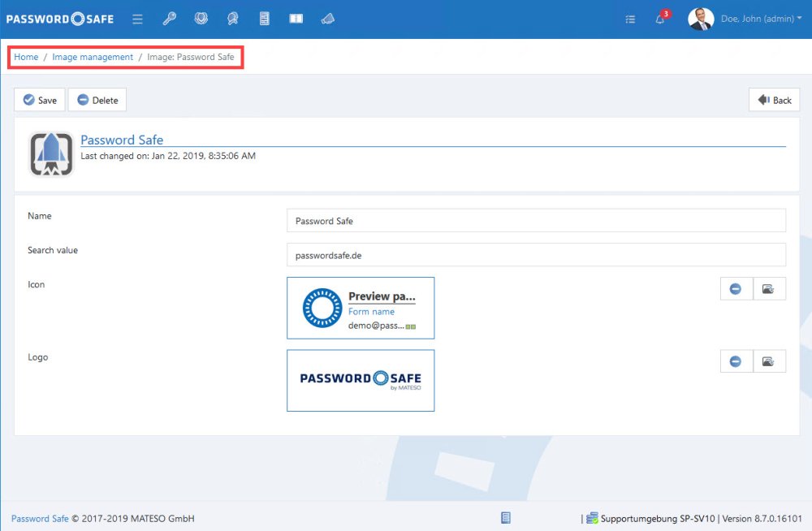Open the hamburger menu in top bar
Screen dimensions: 812x531
[x=137, y=19]
